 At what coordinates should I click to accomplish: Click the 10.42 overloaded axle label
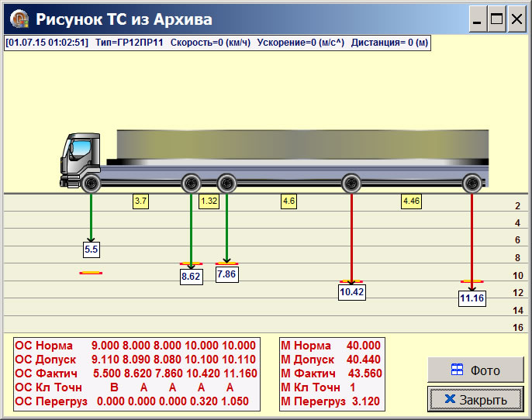[x=351, y=291]
